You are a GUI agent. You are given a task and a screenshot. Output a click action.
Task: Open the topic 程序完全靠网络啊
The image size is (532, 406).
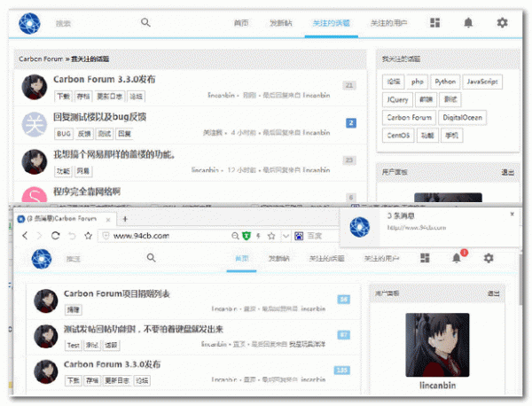pyautogui.click(x=87, y=191)
